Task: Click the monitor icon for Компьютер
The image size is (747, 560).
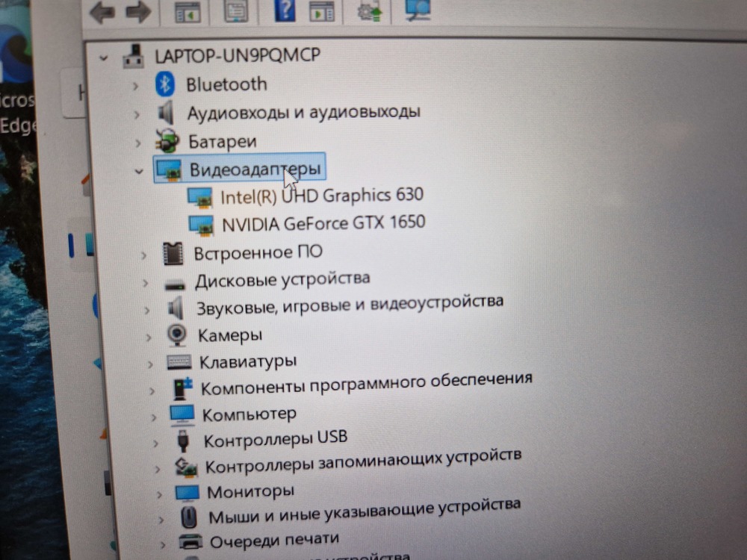Action: (x=182, y=414)
